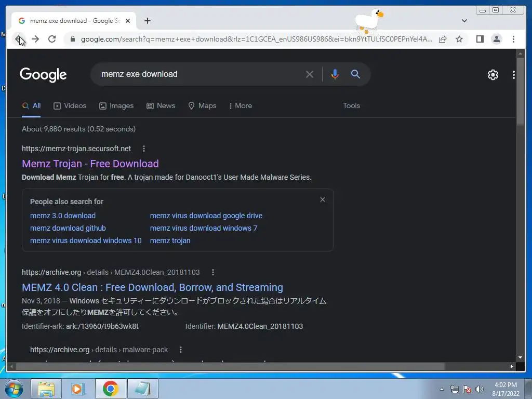Click in the search text field

[200, 74]
